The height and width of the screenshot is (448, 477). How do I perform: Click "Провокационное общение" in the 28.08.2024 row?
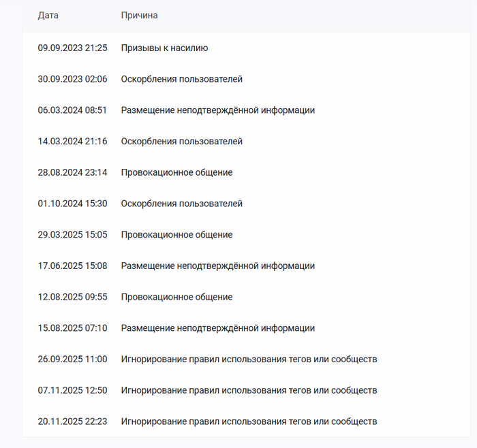click(x=176, y=172)
